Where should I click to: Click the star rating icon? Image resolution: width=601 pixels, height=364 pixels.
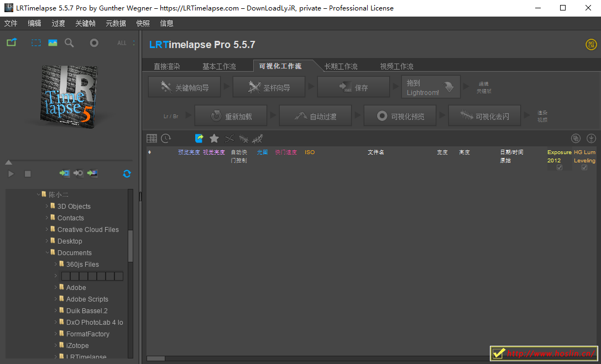pos(214,138)
